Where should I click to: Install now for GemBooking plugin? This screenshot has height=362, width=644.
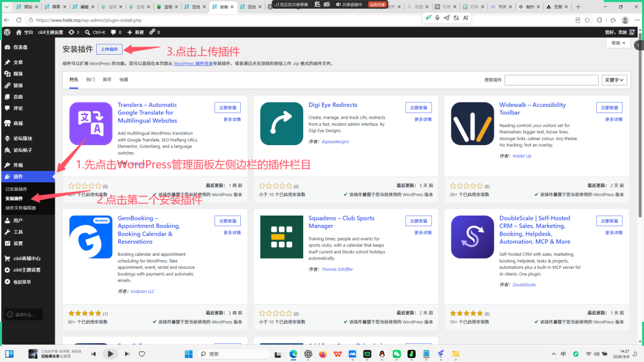point(228,221)
